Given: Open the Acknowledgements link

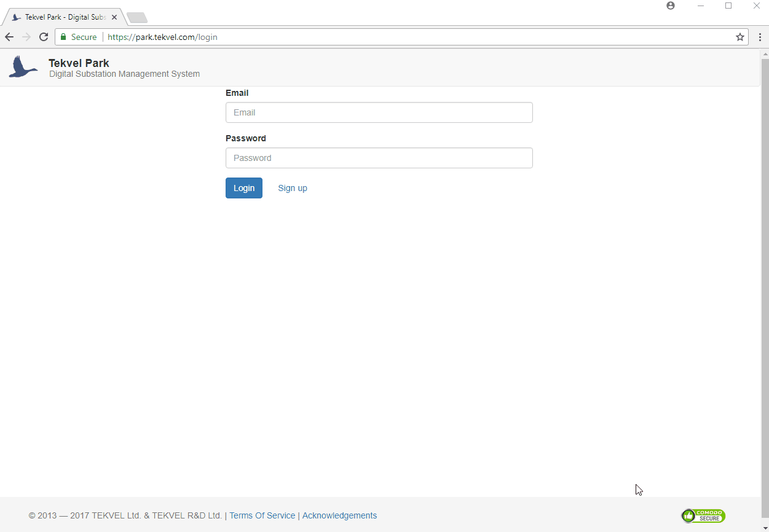Looking at the screenshot, I should point(340,515).
